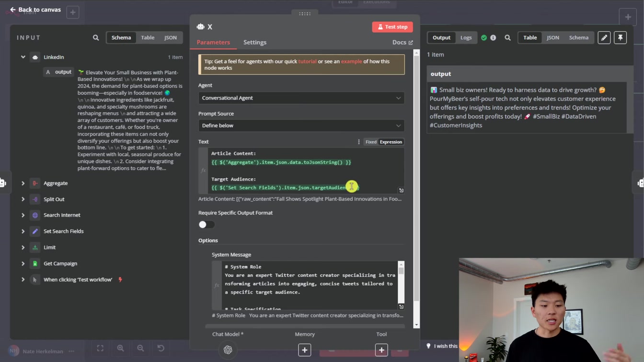The height and width of the screenshot is (362, 644).
Task: Add a Memory sub-node
Action: click(305, 350)
